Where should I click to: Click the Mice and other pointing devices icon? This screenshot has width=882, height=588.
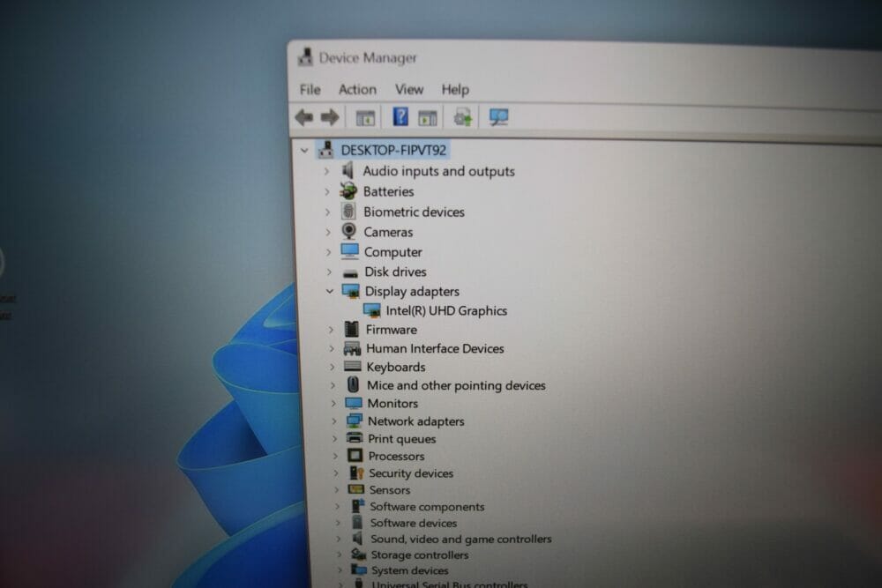coord(354,384)
